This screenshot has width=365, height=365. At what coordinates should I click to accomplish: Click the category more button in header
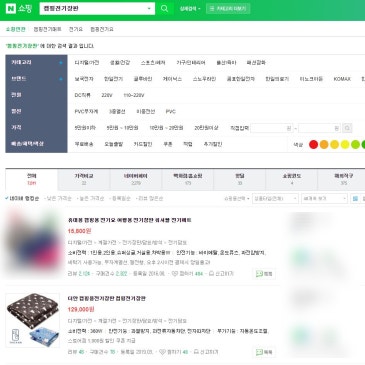(x=228, y=9)
